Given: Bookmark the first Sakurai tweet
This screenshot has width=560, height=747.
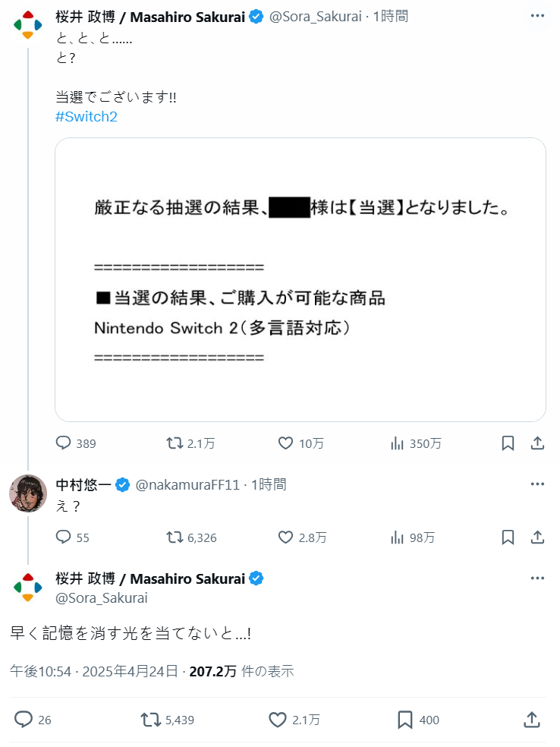Looking at the screenshot, I should tap(508, 443).
